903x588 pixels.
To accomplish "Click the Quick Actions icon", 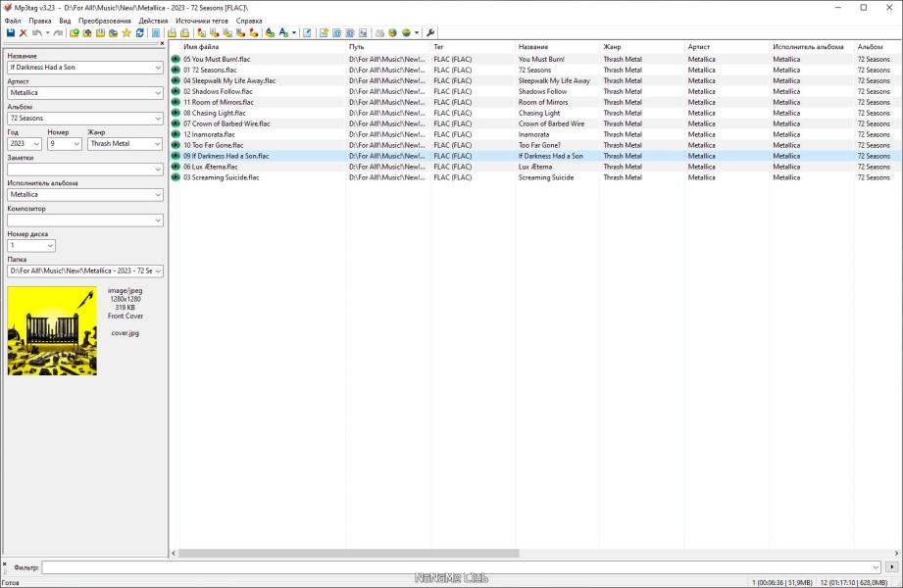I will tap(283, 32).
